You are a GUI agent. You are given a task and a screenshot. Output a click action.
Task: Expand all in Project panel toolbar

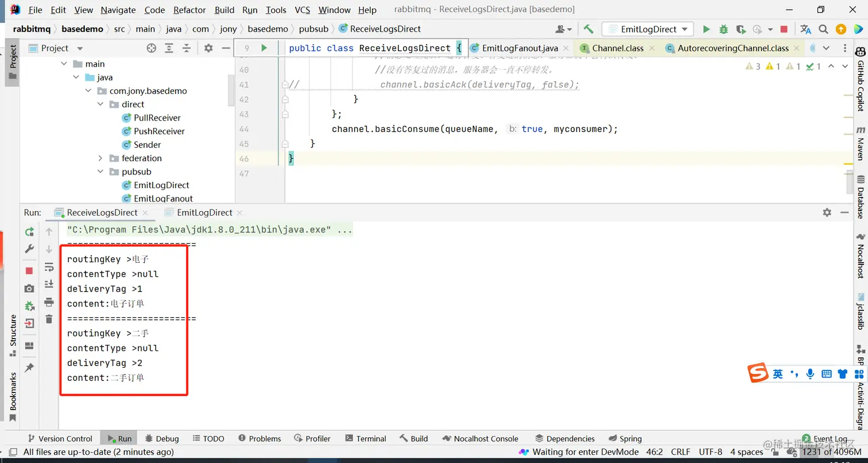(x=169, y=48)
